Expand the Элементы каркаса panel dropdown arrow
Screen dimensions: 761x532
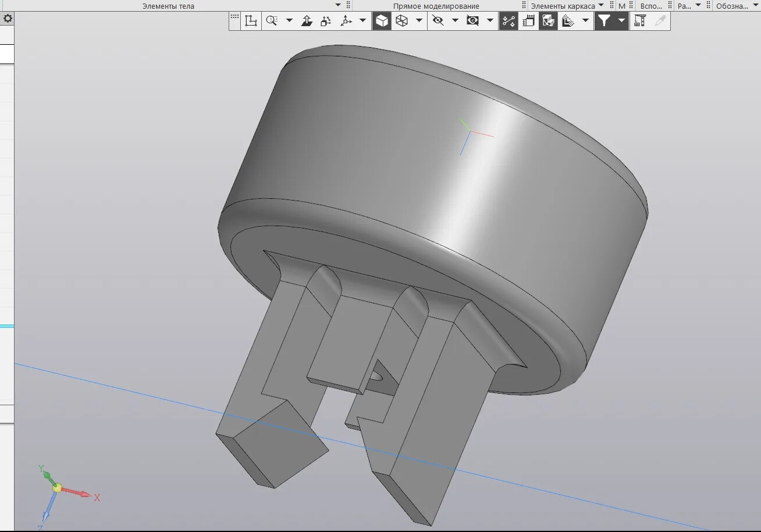[x=601, y=5]
